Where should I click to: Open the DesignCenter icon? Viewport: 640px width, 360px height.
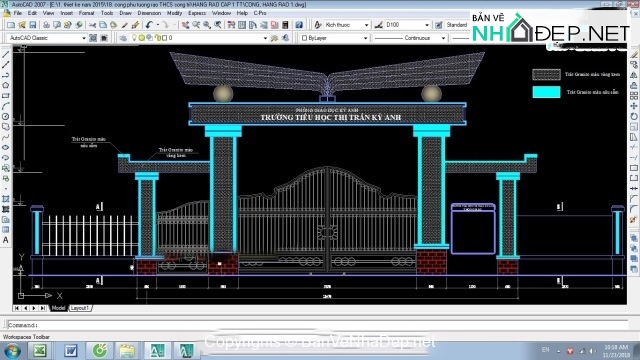coord(242,25)
